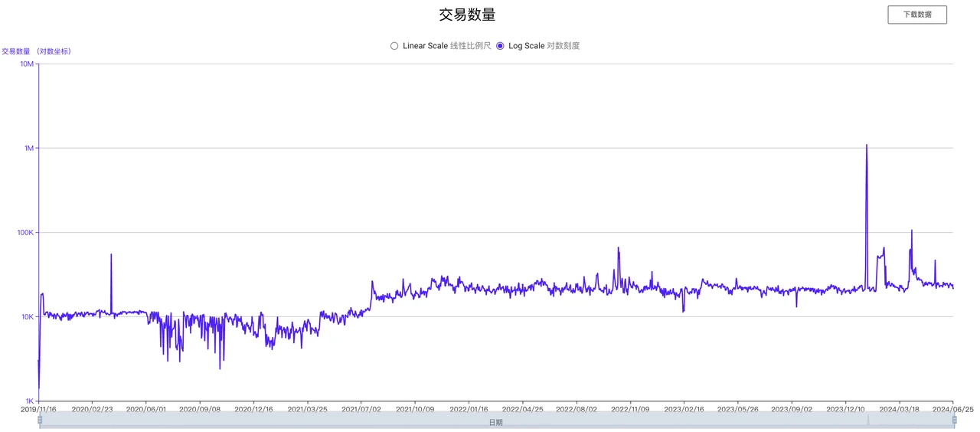Click the spike peak just before 2022/11/09
Image resolution: width=980 pixels, height=432 pixels.
click(x=618, y=248)
